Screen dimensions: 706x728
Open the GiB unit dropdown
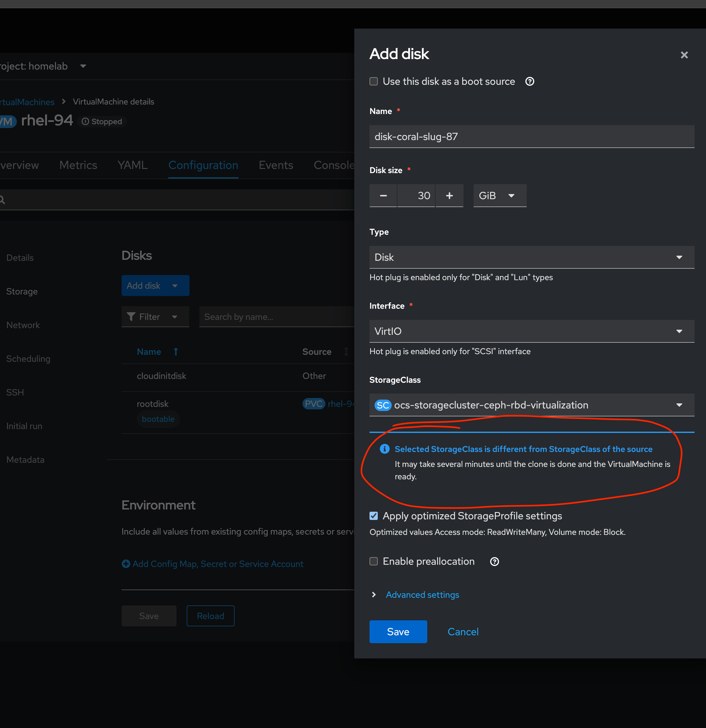[499, 196]
